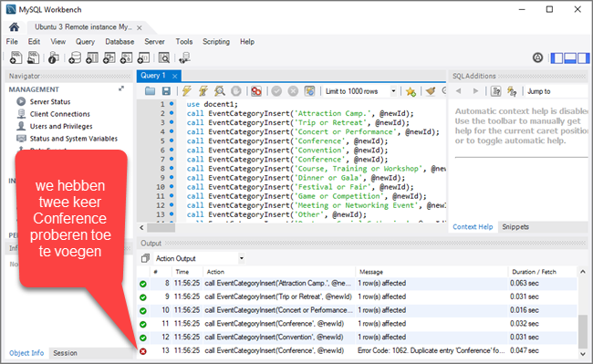Open Status and System Variables

coord(73,139)
